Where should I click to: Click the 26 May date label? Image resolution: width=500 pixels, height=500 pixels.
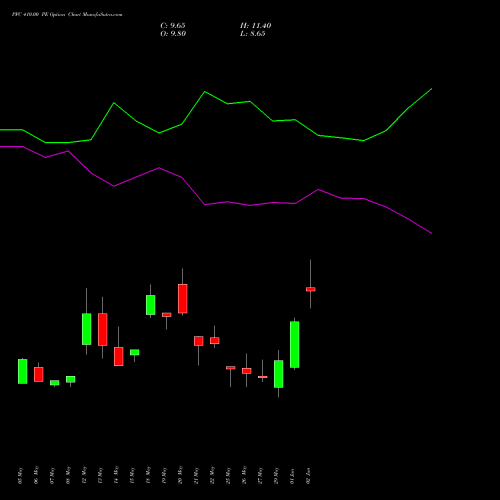[x=245, y=475]
